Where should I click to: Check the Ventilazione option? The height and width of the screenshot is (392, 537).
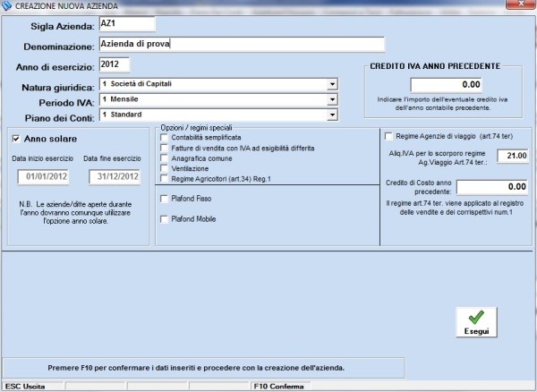163,167
